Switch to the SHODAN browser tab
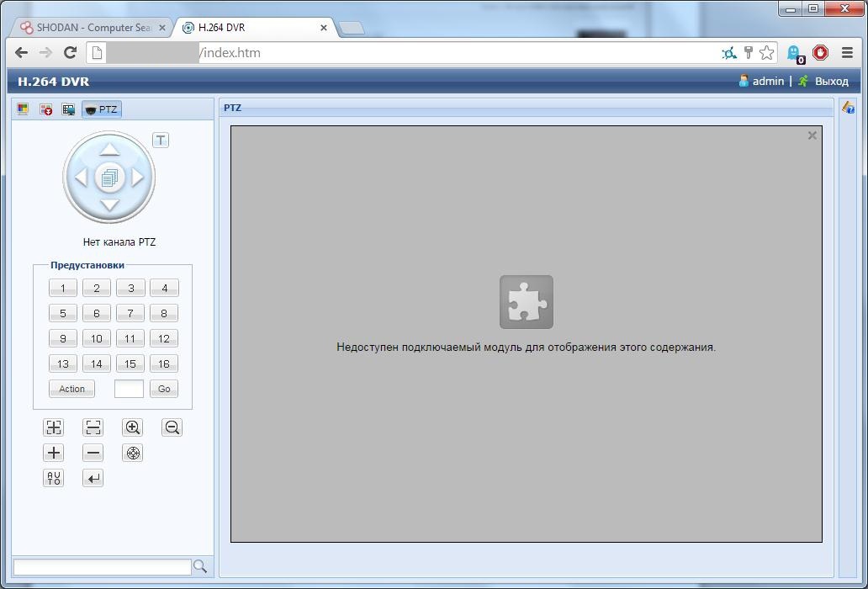This screenshot has height=589, width=868. (x=88, y=28)
